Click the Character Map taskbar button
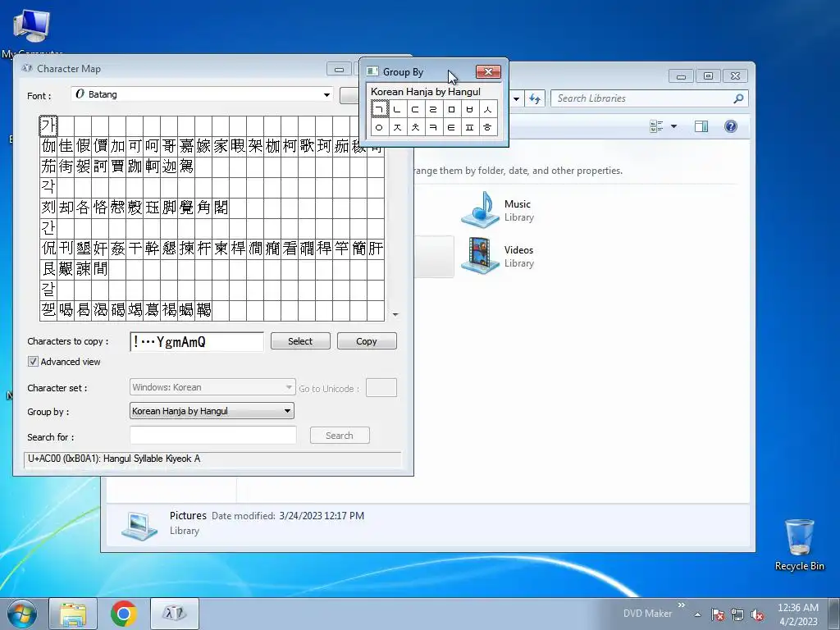Image resolution: width=840 pixels, height=630 pixels. pyautogui.click(x=175, y=614)
